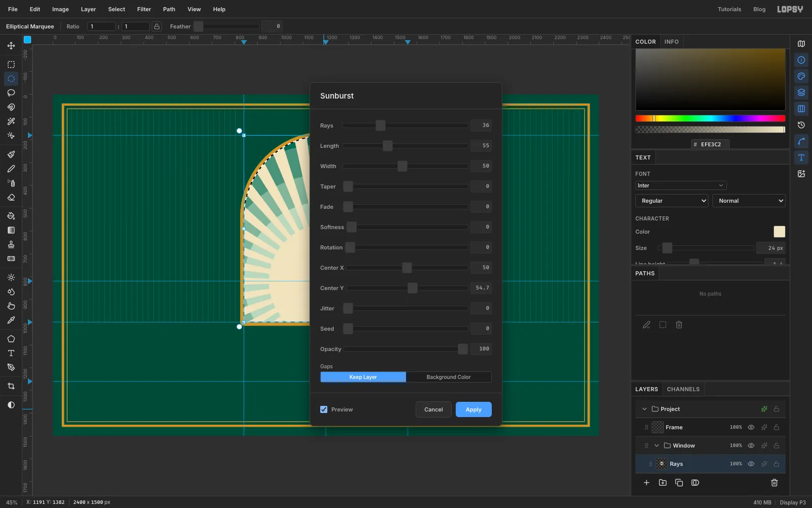
Task: Click the Rays slider handle
Action: [x=380, y=125]
